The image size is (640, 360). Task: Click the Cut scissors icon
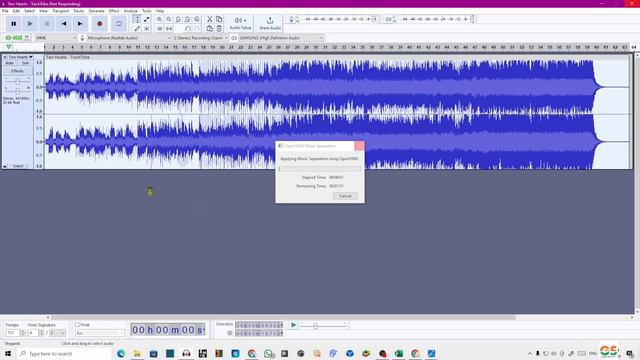(209, 20)
